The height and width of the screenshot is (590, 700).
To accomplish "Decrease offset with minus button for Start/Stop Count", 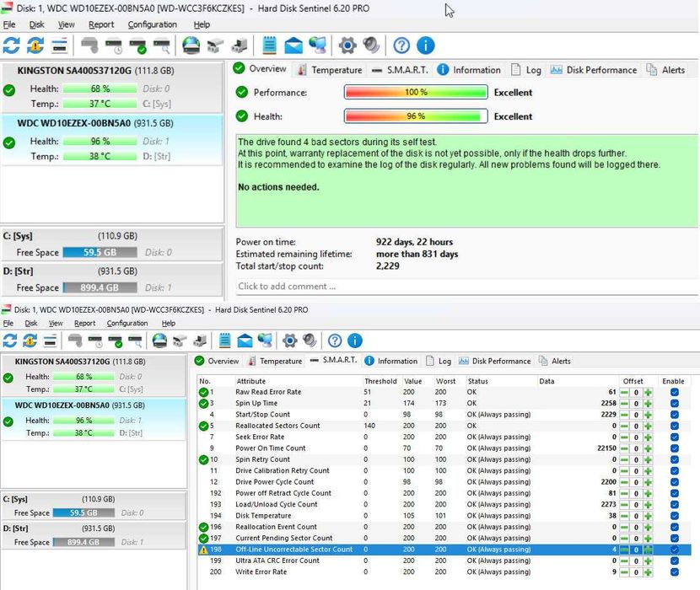I will pyautogui.click(x=624, y=415).
